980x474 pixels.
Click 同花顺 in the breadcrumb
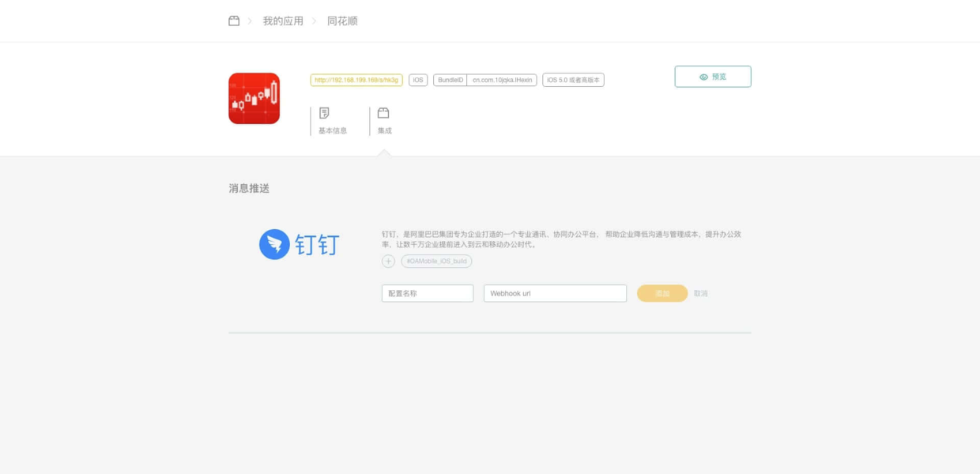pos(341,21)
